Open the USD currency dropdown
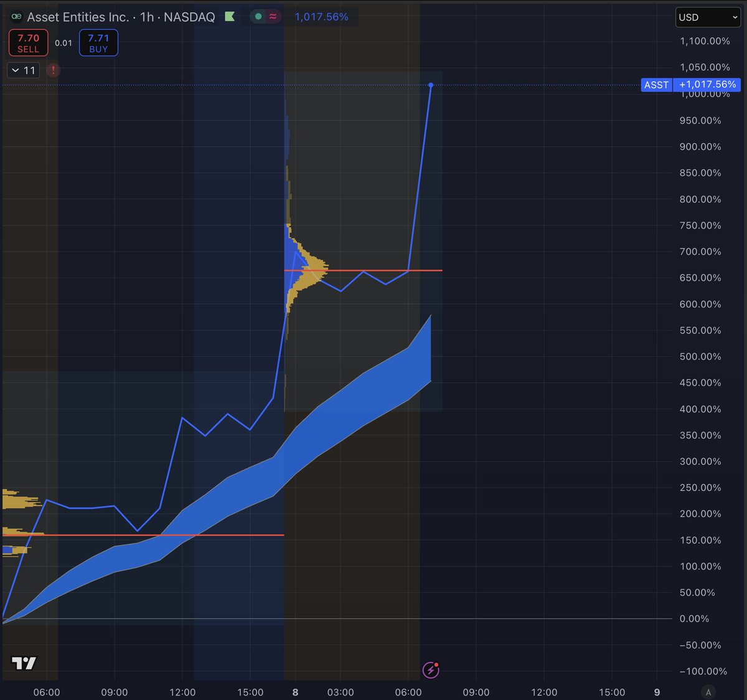 point(707,17)
